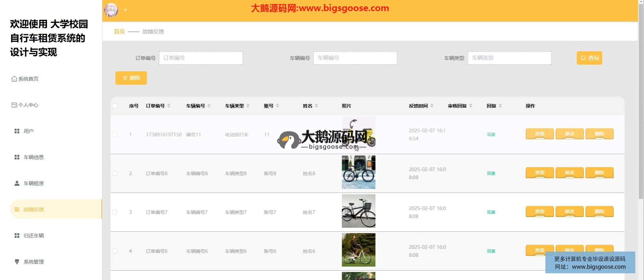Toggle the select-all checkbox in table header

(x=115, y=106)
